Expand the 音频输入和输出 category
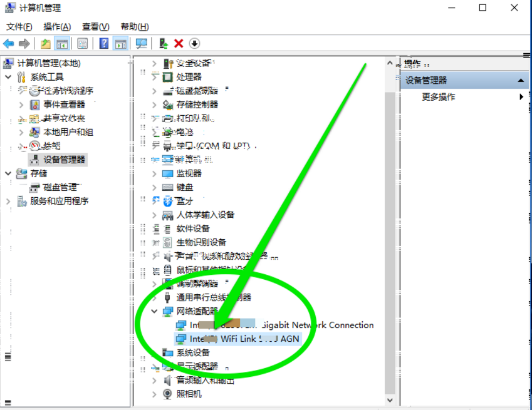The width and height of the screenshot is (532, 410). (154, 381)
